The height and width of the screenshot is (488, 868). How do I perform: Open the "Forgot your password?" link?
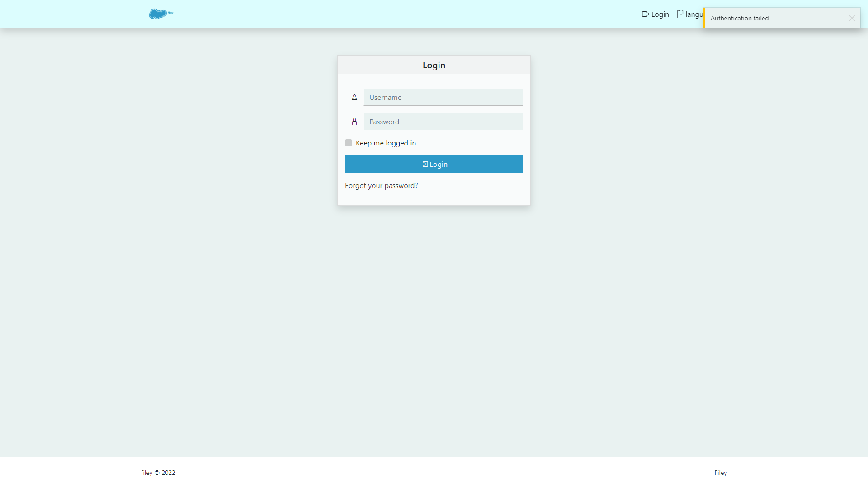[x=381, y=185]
